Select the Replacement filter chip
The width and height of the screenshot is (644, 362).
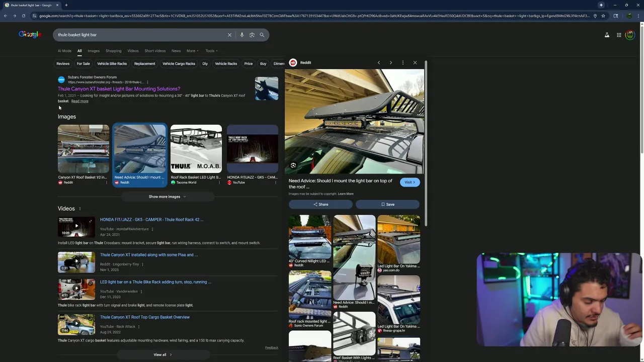tap(145, 64)
